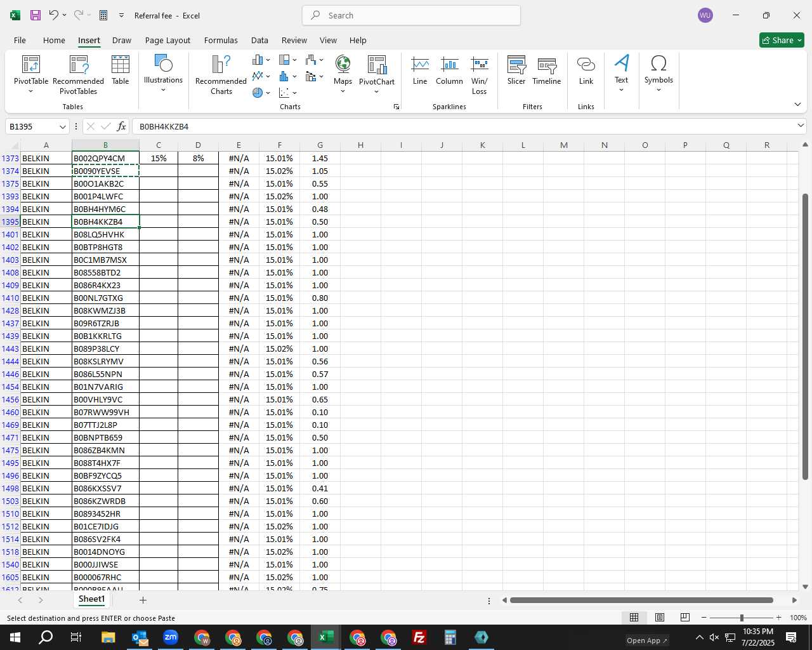The image size is (812, 650).
Task: Click the zoom slider handle
Action: (x=742, y=618)
